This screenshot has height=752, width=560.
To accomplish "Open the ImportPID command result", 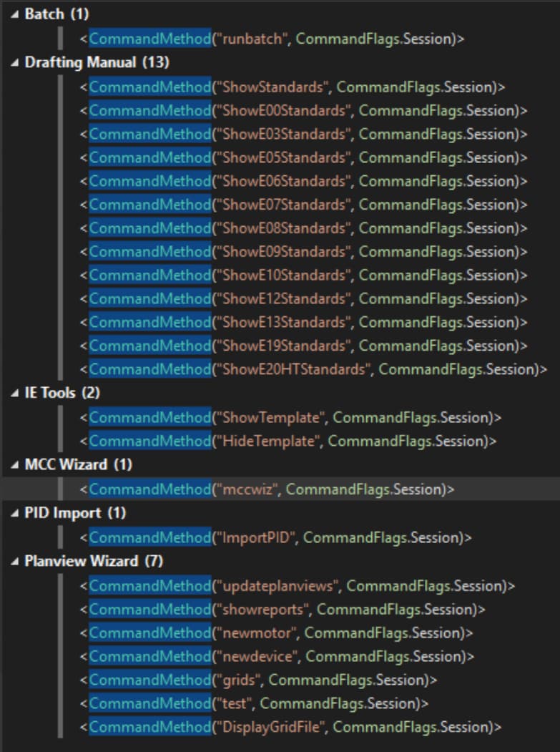I will click(x=275, y=537).
